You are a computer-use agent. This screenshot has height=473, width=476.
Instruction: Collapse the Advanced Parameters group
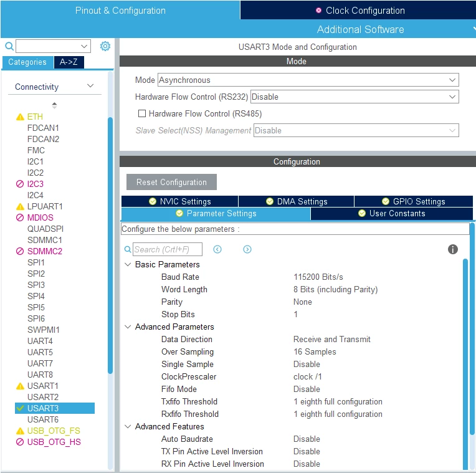click(128, 327)
